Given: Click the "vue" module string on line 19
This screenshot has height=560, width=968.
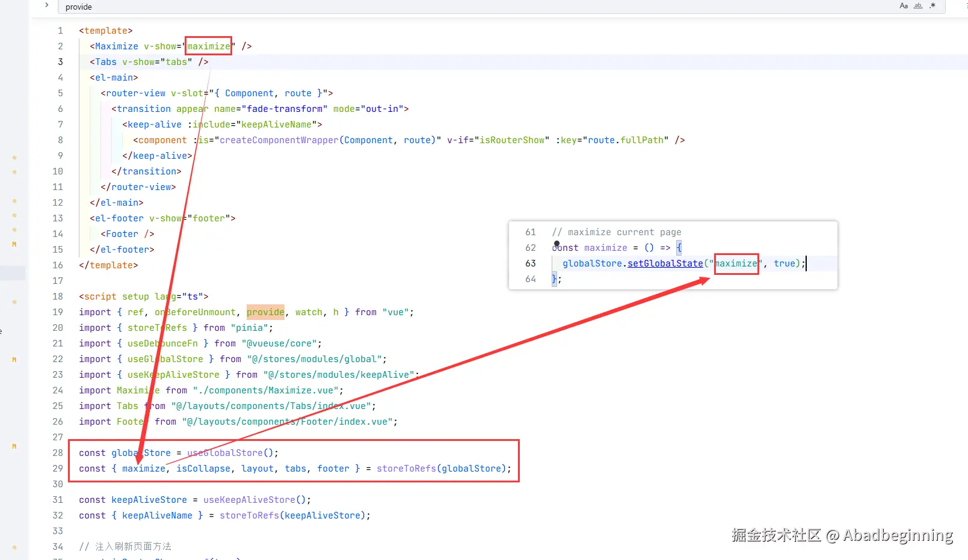Looking at the screenshot, I should tap(395, 312).
